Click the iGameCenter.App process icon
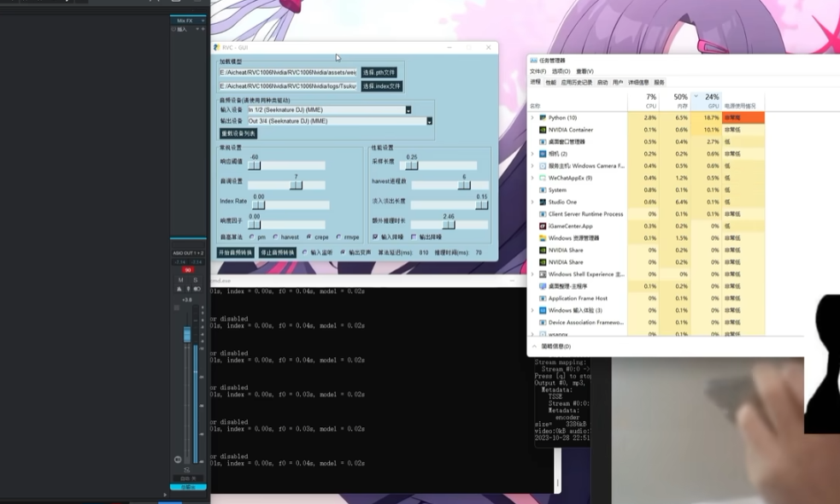840x504 pixels. tap(542, 226)
